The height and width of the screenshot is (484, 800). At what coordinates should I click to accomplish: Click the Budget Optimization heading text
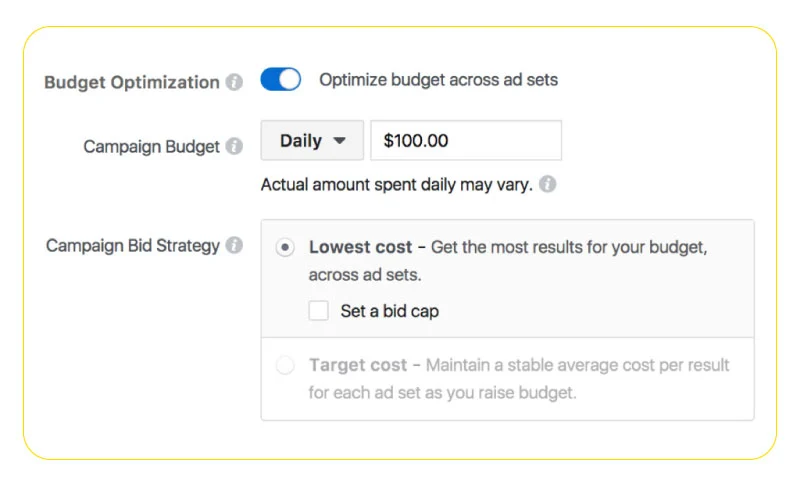tap(132, 83)
